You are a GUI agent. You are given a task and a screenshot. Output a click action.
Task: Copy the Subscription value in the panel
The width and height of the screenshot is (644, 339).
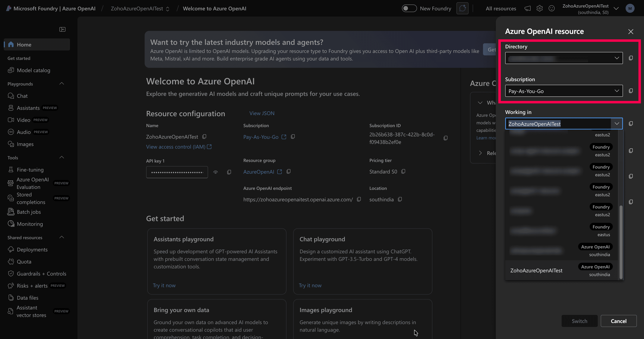[x=631, y=91]
